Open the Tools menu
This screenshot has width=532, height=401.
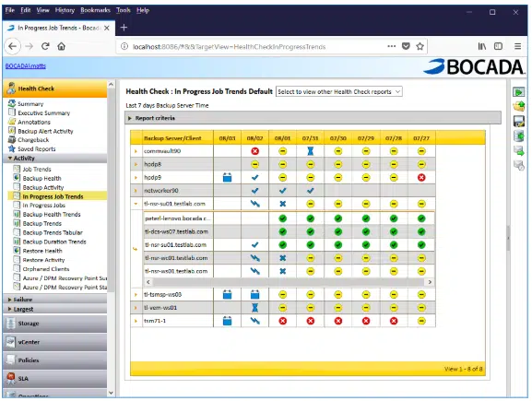124,10
